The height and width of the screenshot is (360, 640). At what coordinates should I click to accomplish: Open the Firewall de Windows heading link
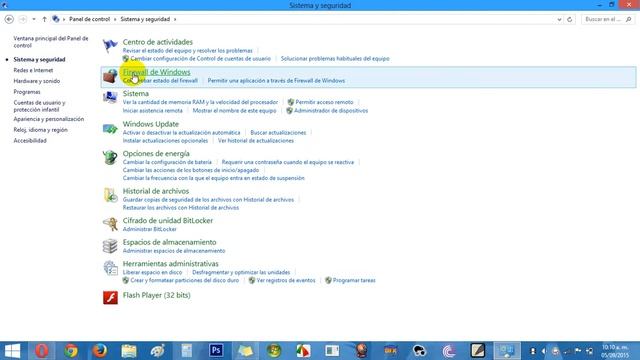(156, 72)
